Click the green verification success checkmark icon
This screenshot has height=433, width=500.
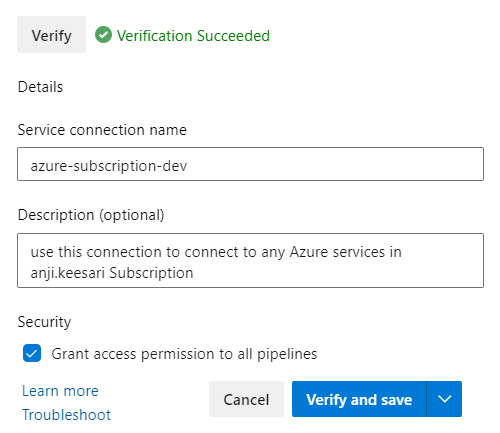click(103, 35)
